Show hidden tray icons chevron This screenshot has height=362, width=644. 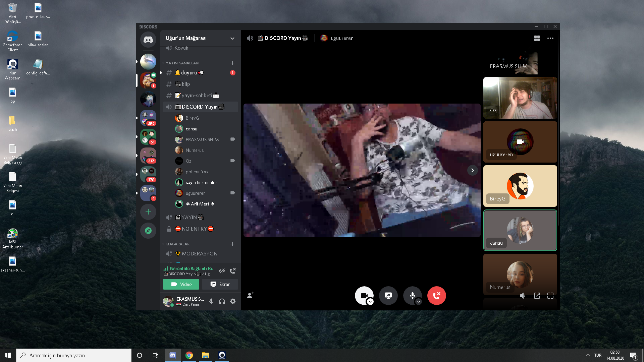588,355
